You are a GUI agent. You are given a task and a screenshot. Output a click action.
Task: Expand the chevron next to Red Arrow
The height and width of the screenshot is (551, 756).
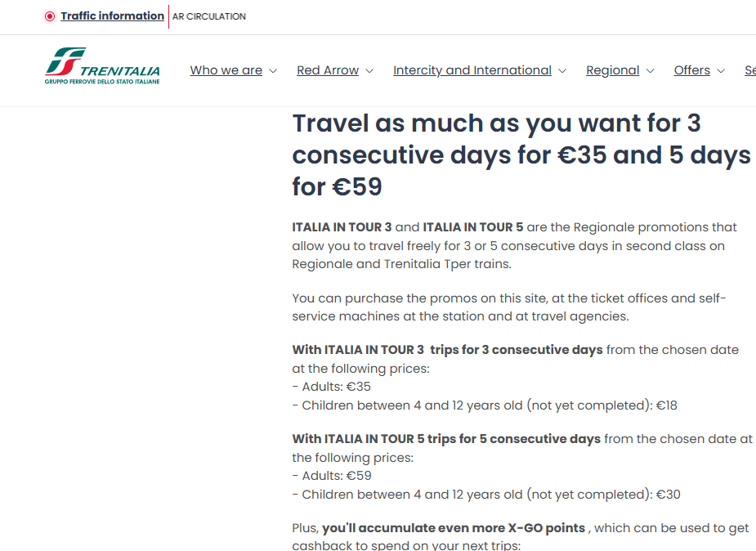click(369, 71)
